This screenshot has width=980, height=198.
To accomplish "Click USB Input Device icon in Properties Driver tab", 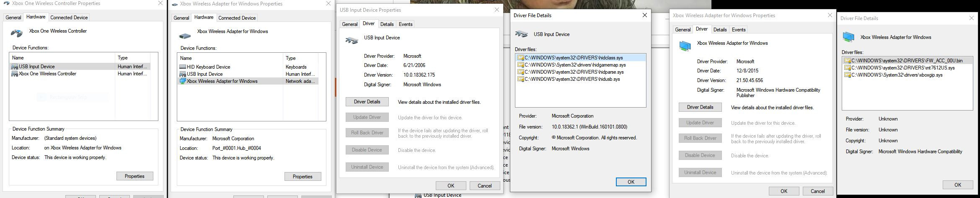I will coord(352,40).
